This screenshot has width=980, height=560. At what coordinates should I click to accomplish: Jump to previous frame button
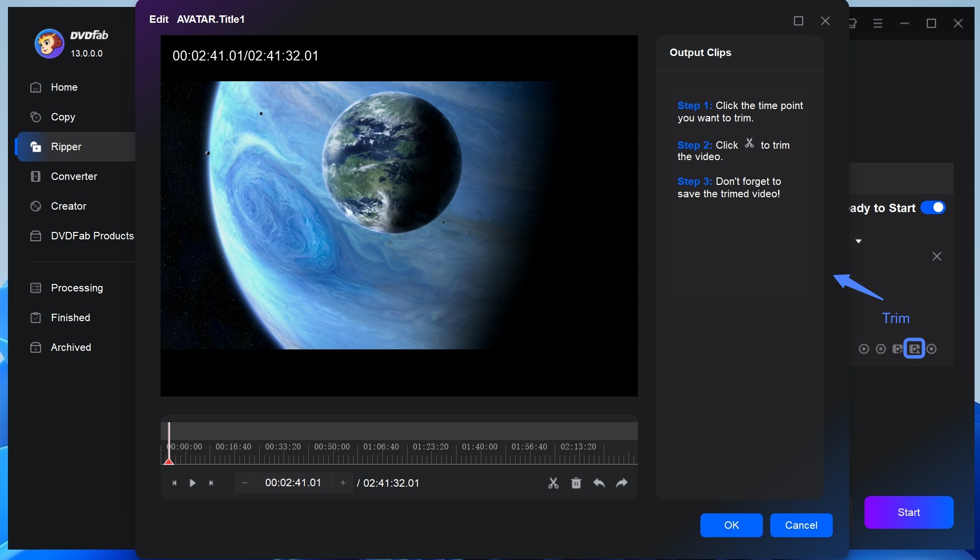(x=174, y=483)
